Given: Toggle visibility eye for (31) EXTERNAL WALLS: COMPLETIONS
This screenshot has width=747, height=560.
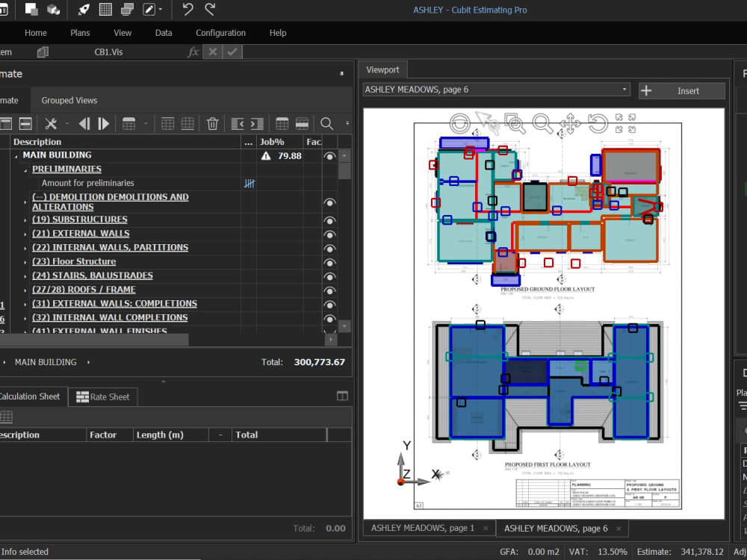Looking at the screenshot, I should coord(329,305).
